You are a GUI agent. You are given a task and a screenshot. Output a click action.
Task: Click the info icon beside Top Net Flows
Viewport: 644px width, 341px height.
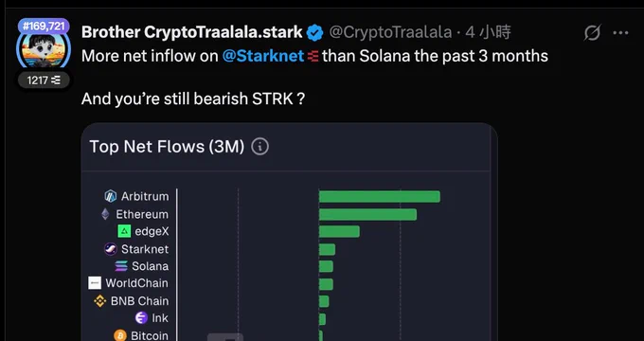[x=260, y=146]
